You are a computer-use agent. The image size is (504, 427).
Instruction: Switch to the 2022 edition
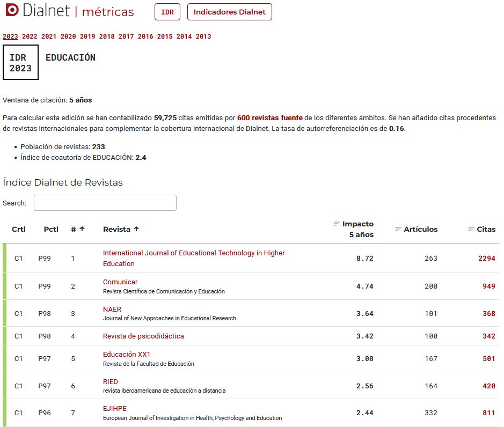pyautogui.click(x=30, y=36)
